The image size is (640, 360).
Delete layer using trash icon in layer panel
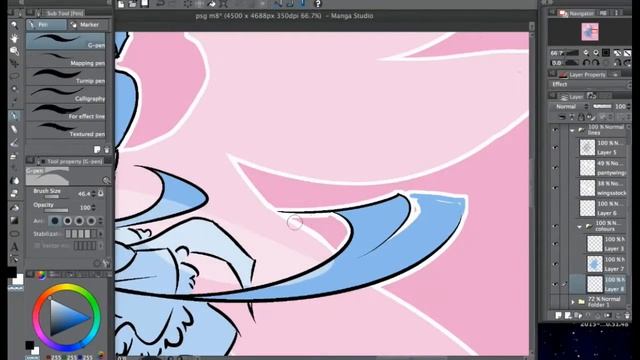pyautogui.click(x=627, y=315)
